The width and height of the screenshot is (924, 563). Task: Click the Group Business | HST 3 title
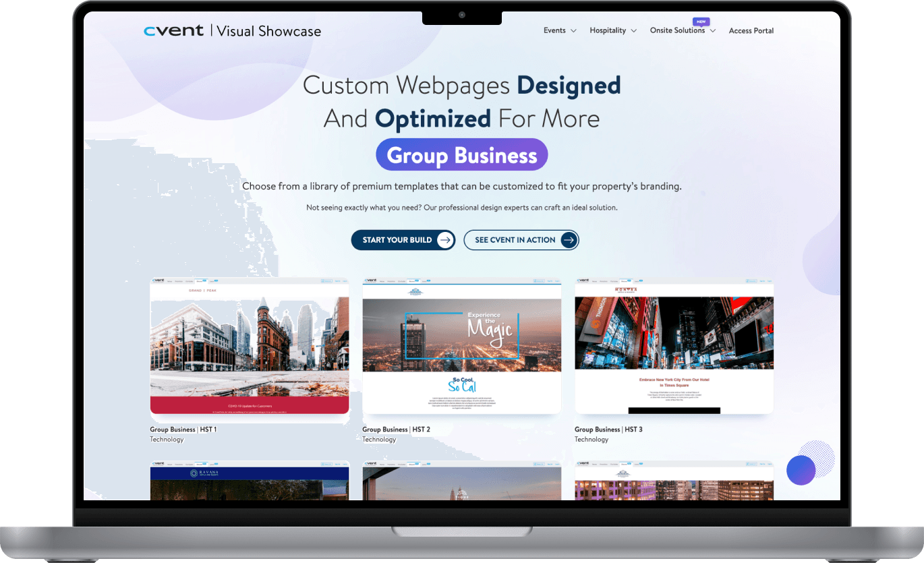click(608, 429)
